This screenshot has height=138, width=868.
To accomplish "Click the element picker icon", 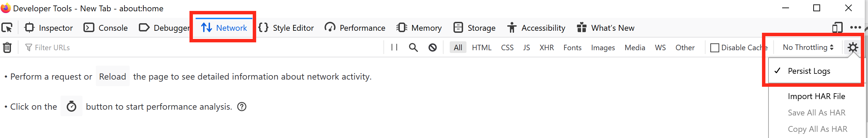I will (x=7, y=28).
